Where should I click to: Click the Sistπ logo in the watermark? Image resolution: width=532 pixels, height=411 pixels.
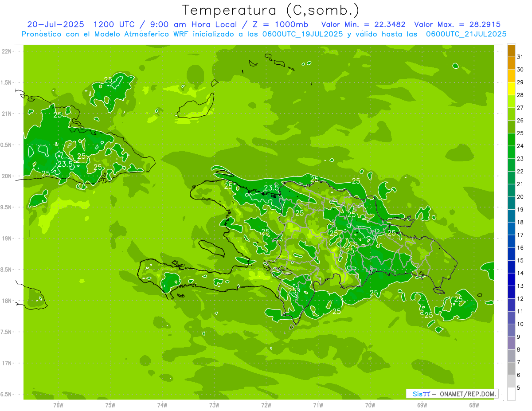click(421, 394)
